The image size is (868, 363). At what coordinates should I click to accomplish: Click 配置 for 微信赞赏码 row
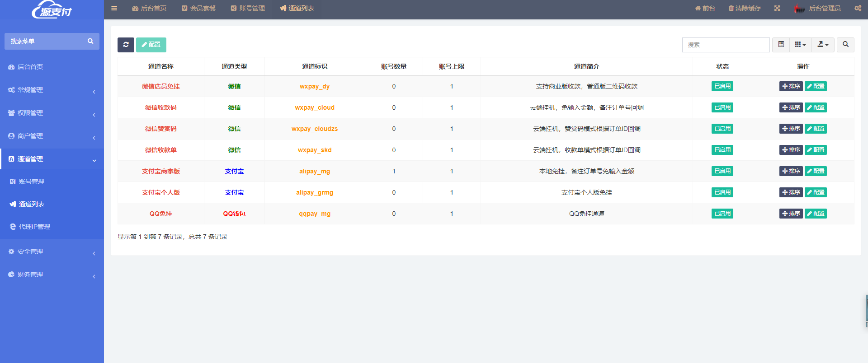coord(816,129)
